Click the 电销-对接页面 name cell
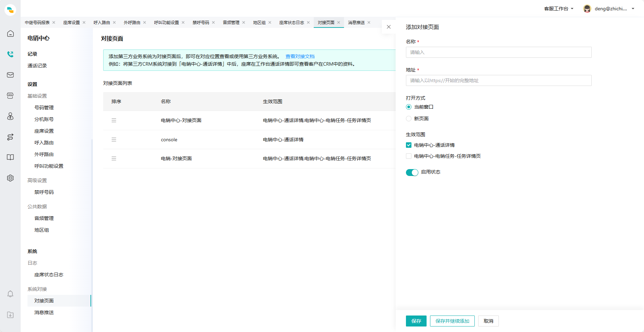644x332 pixels. click(x=176, y=158)
